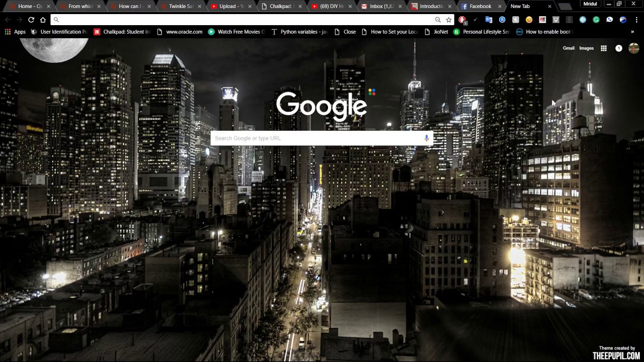Open the User Identification bookmark
Viewport: 644px width, 362px height.
point(59,32)
